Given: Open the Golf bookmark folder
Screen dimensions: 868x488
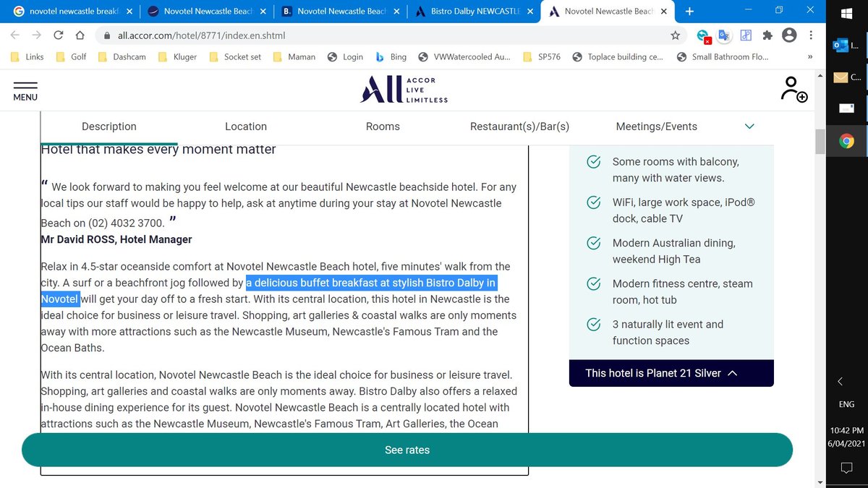Looking at the screenshot, I should click(71, 57).
